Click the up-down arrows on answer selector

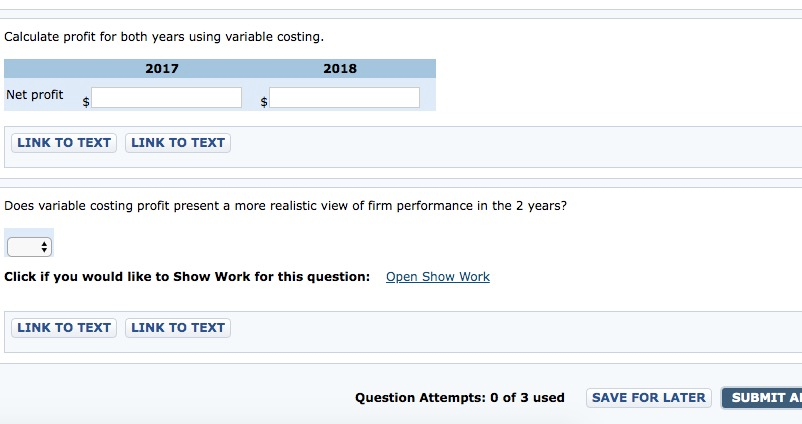[x=44, y=246]
